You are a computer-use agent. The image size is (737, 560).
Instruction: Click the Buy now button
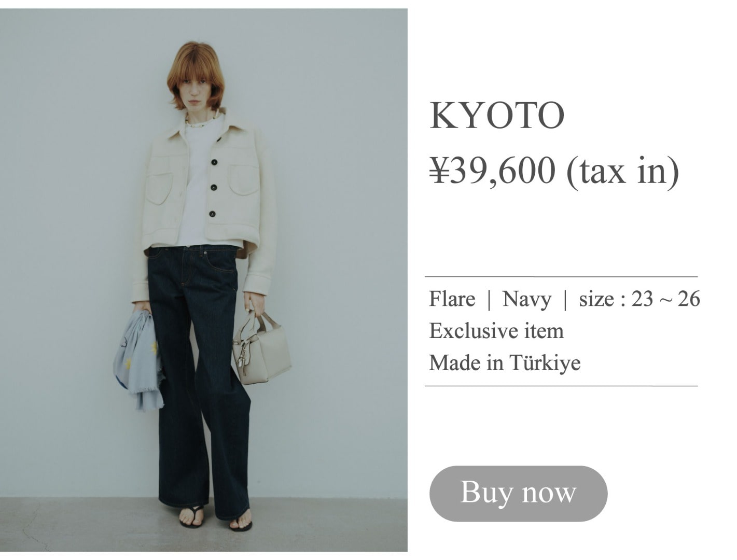[x=518, y=493]
